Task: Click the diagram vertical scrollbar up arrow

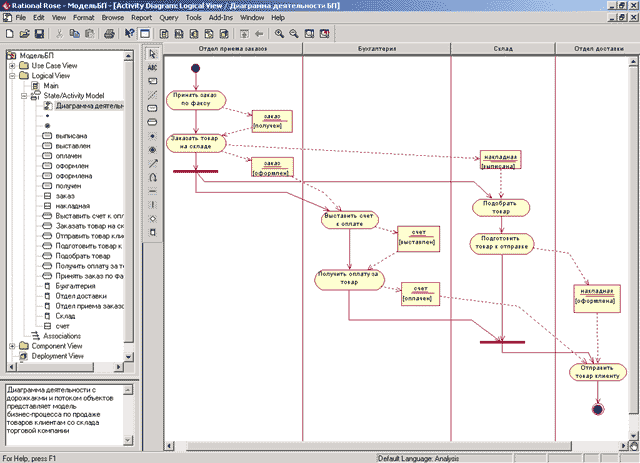Action: [x=633, y=62]
